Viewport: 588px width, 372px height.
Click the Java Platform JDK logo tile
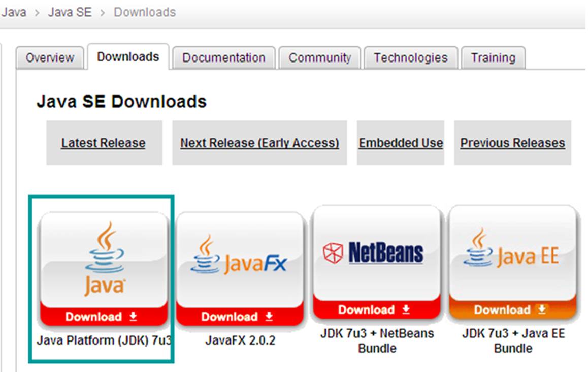[104, 260]
